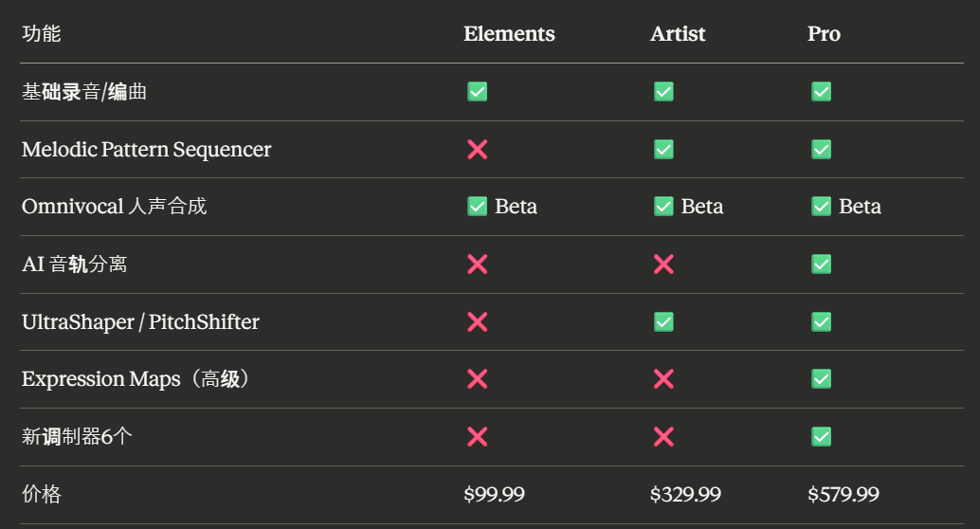Click the Elements red cross for Melodic Pattern Sequencer

pos(477,150)
